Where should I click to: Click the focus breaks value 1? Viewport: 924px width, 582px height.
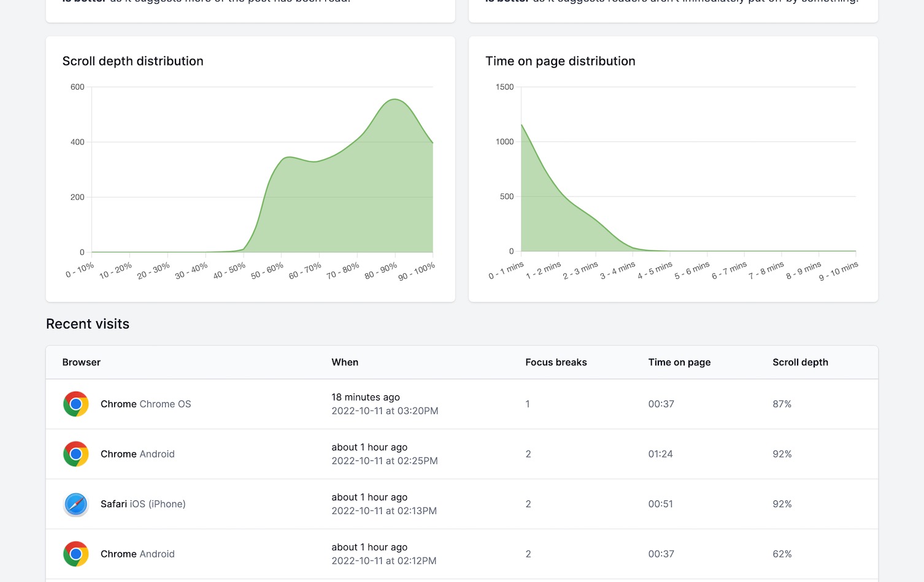coord(528,404)
